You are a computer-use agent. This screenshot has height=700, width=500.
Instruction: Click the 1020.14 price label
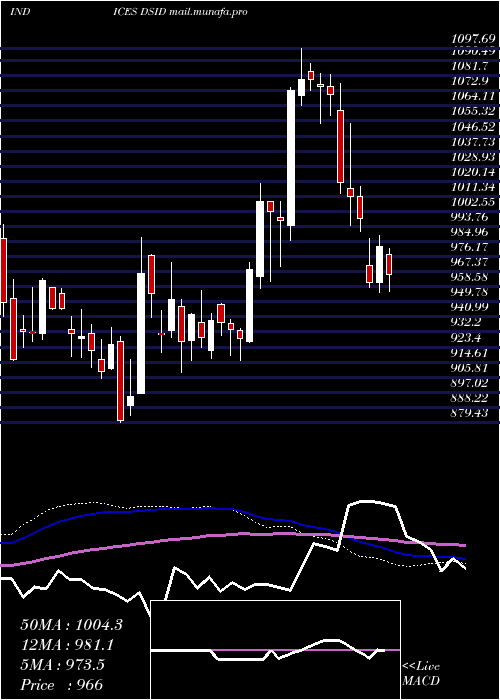pos(473,171)
